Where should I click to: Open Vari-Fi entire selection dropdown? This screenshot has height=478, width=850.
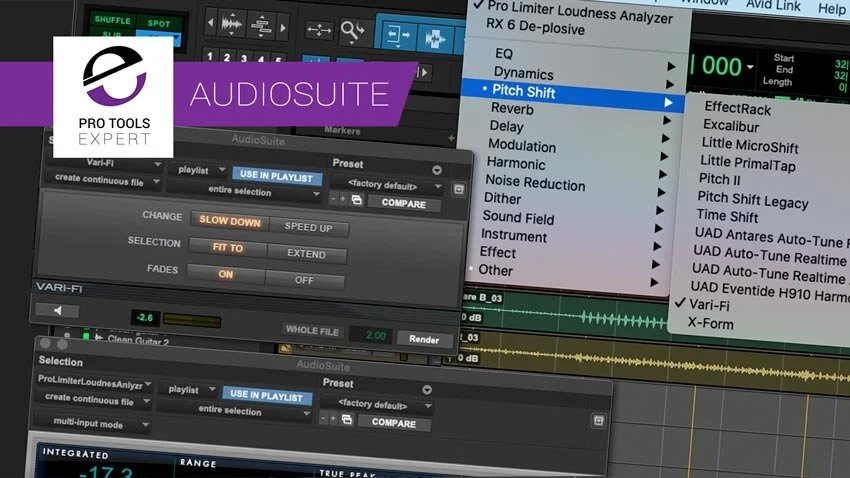244,191
